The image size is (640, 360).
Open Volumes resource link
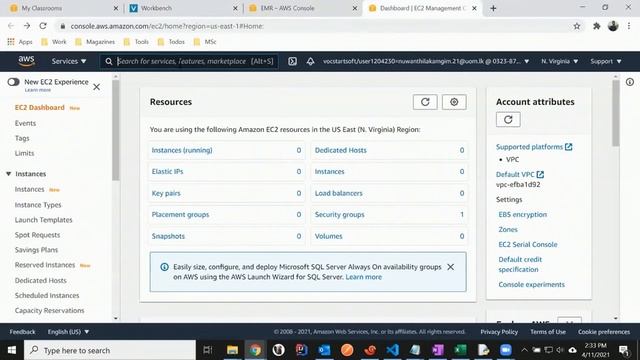point(329,236)
